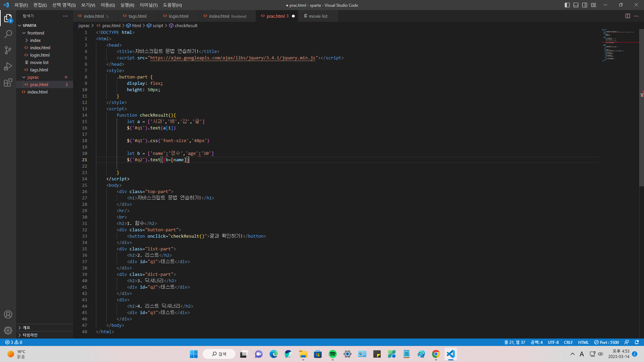Click the indentation 공백: 4 setting
The width and height of the screenshot is (644, 362).
[x=537, y=342]
